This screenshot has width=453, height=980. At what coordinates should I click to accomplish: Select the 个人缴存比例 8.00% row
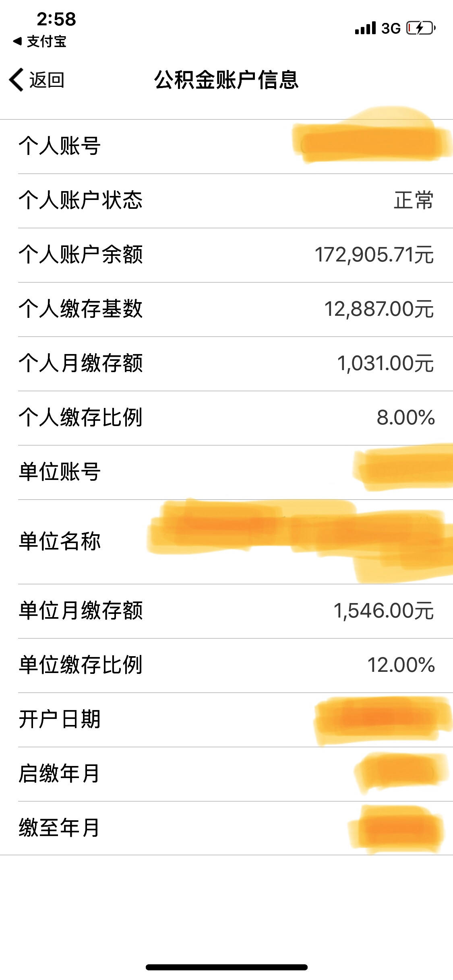click(x=226, y=418)
